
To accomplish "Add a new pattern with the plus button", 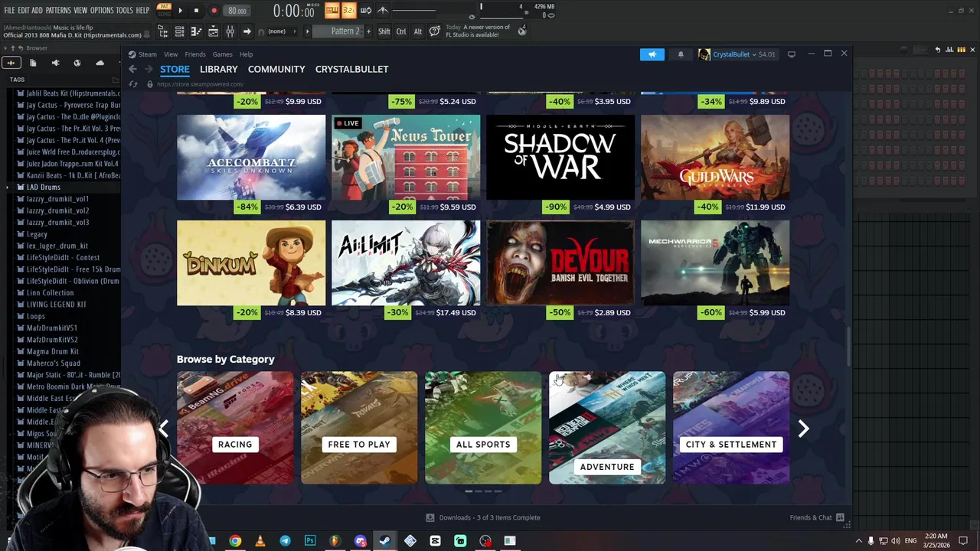I will coord(369,31).
